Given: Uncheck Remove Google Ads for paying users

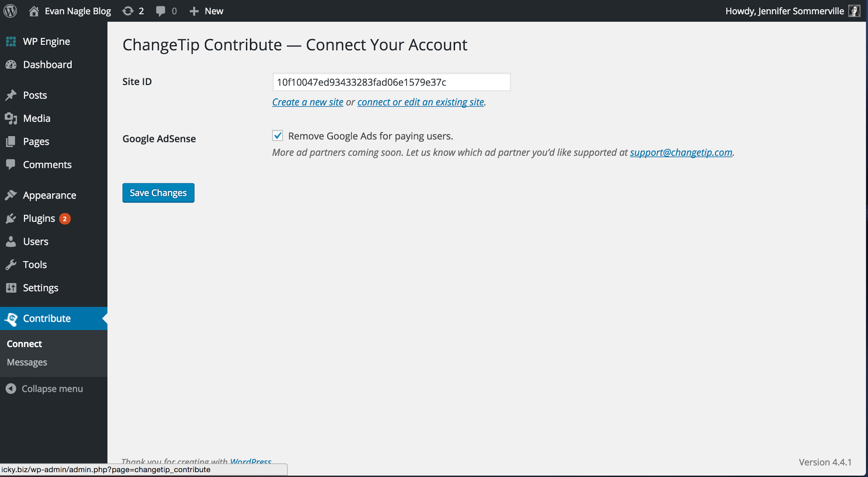Looking at the screenshot, I should [x=277, y=136].
